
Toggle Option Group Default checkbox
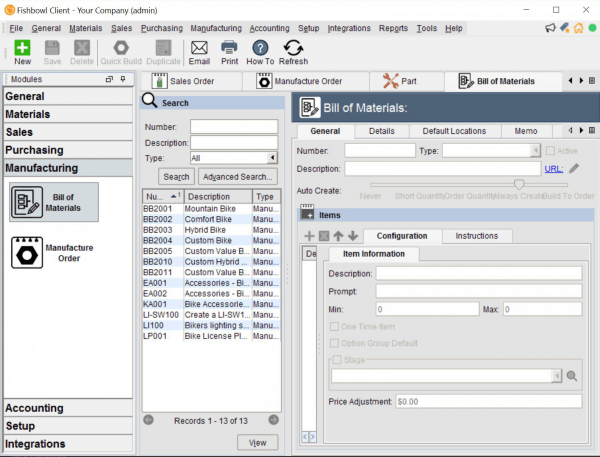tap(334, 343)
